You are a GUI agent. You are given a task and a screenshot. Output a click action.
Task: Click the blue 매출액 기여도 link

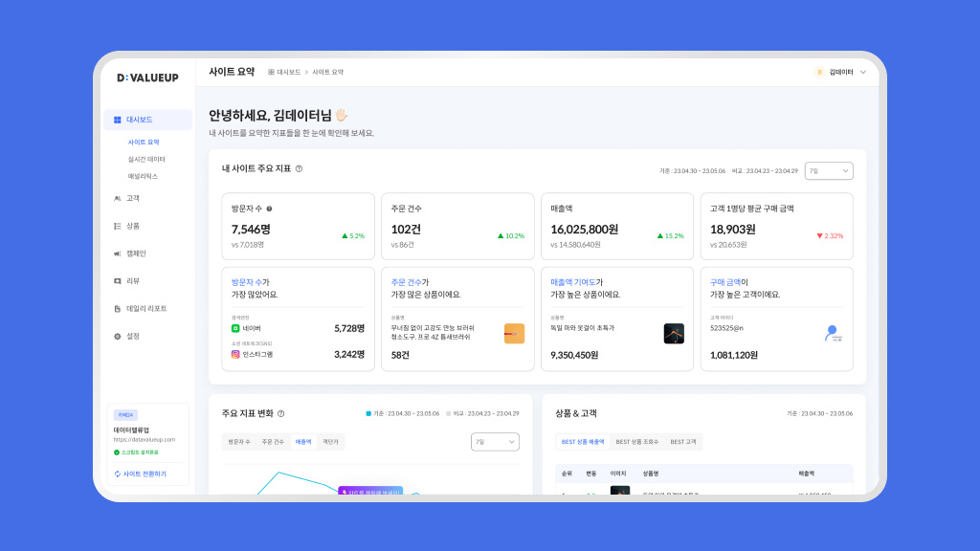[573, 282]
